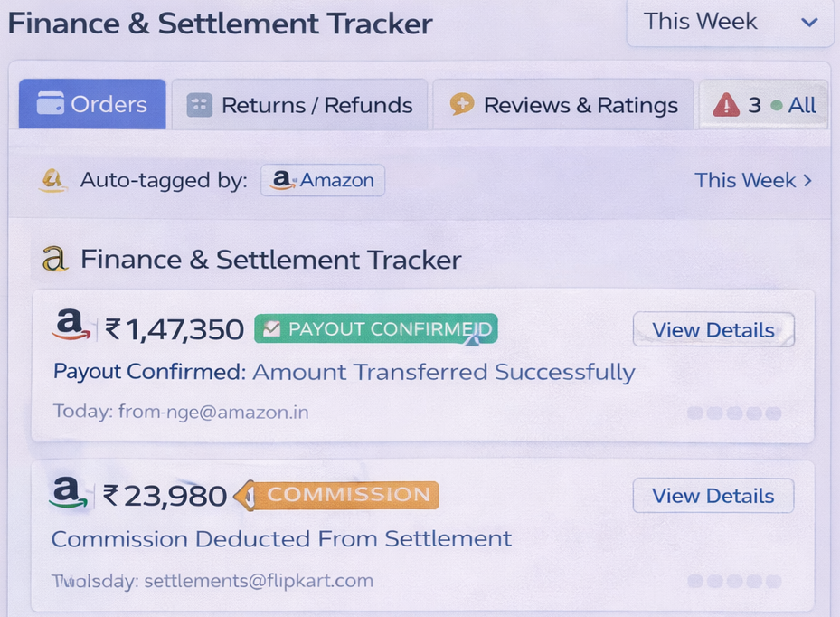Viewport: 840px width, 617px height.
Task: Click the dots indicator on the payout card
Action: pyautogui.click(x=734, y=413)
